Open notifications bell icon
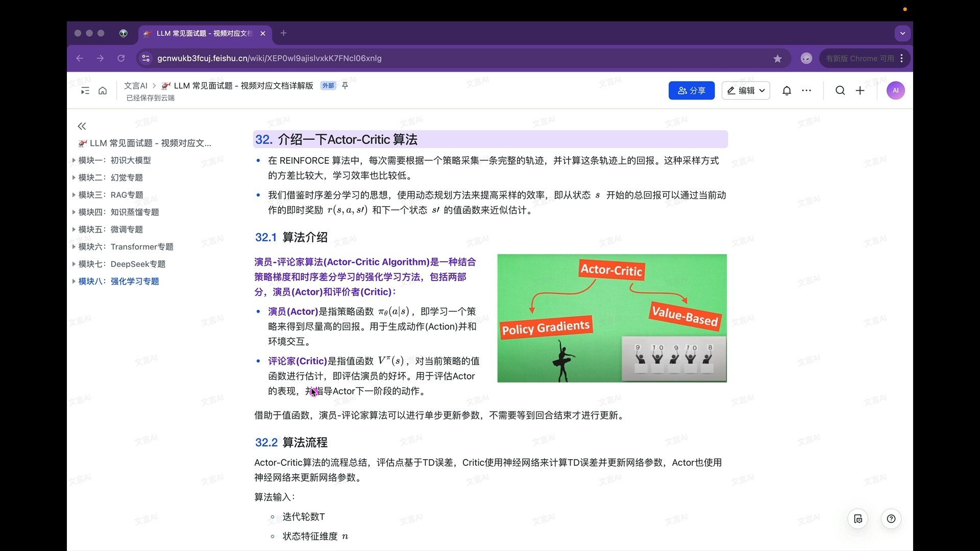980x551 pixels. pyautogui.click(x=787, y=91)
